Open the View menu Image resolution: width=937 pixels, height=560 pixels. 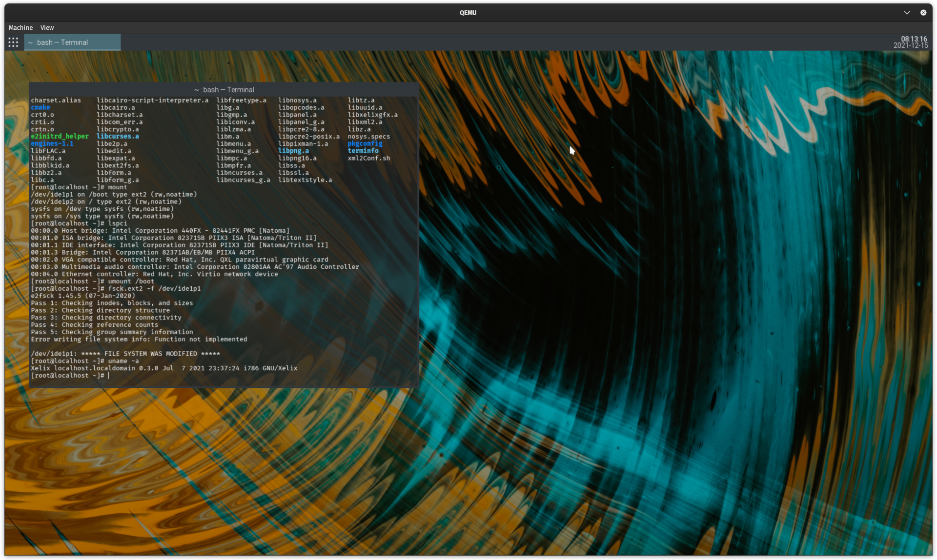47,27
